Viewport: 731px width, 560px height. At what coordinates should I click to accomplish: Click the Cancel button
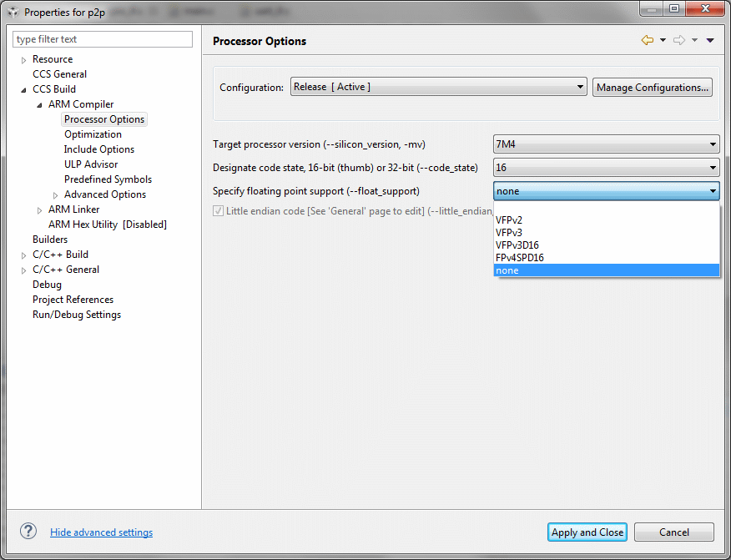coord(673,532)
